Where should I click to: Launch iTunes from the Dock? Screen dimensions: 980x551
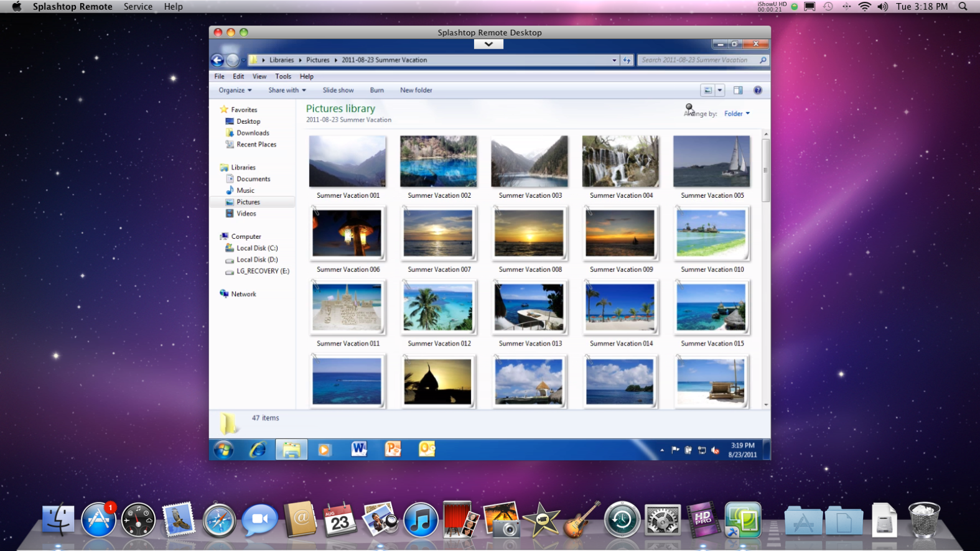(x=421, y=520)
